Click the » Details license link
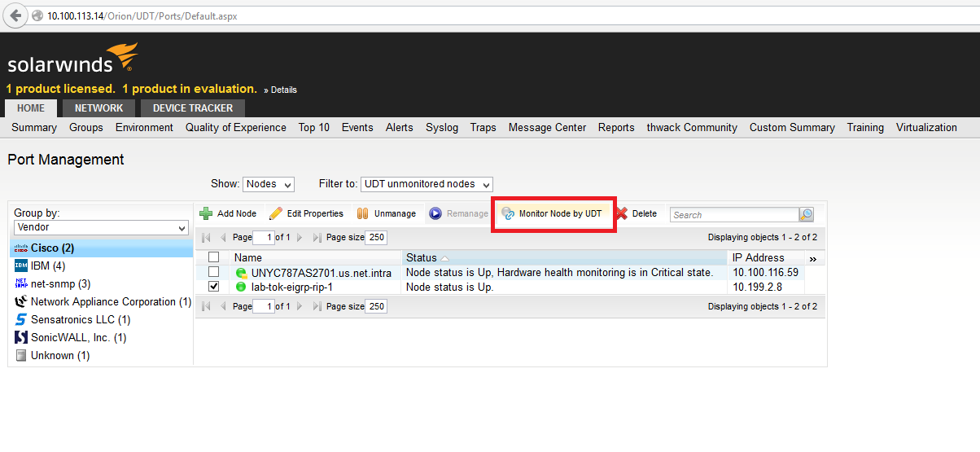Image resolution: width=980 pixels, height=452 pixels. (281, 90)
